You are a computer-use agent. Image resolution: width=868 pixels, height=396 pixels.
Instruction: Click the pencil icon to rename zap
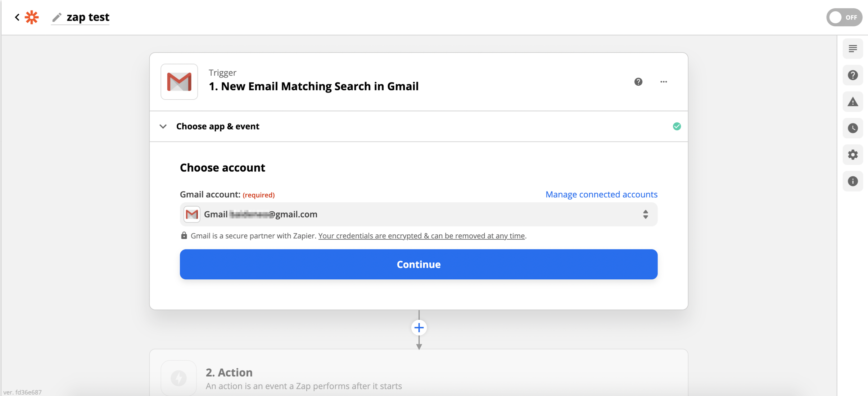point(57,17)
